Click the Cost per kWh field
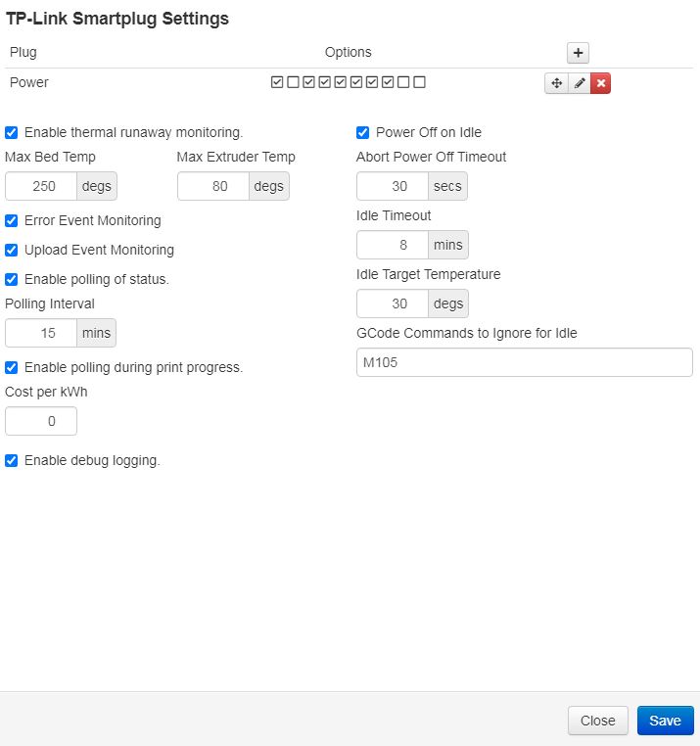This screenshot has height=746, width=700. (41, 421)
